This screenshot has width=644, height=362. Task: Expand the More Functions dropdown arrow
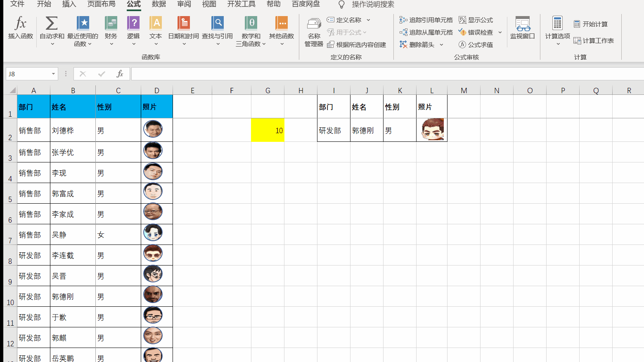coord(282,44)
